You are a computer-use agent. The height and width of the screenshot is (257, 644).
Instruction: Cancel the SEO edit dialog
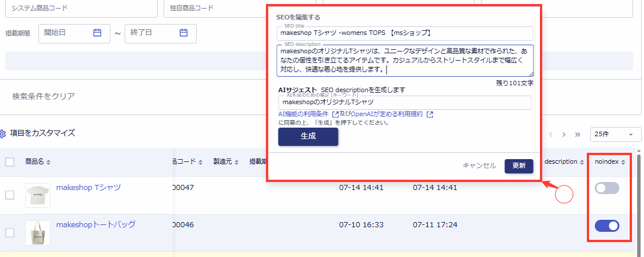click(479, 165)
